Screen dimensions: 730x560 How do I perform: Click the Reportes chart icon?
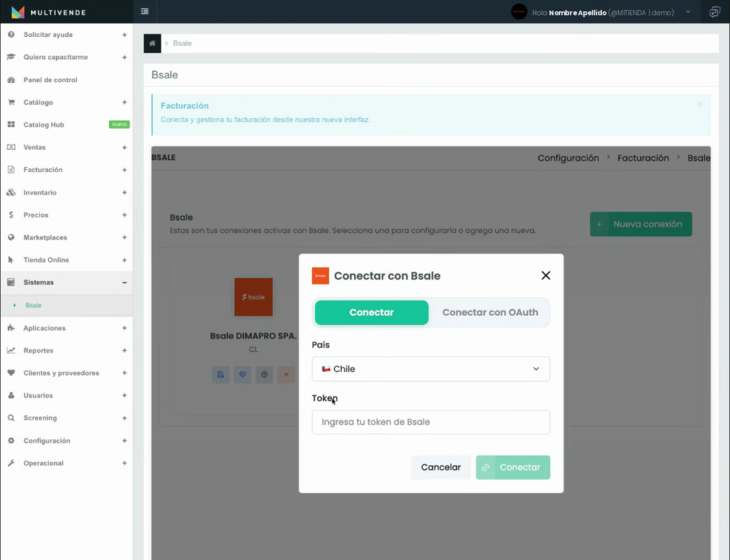(11, 350)
